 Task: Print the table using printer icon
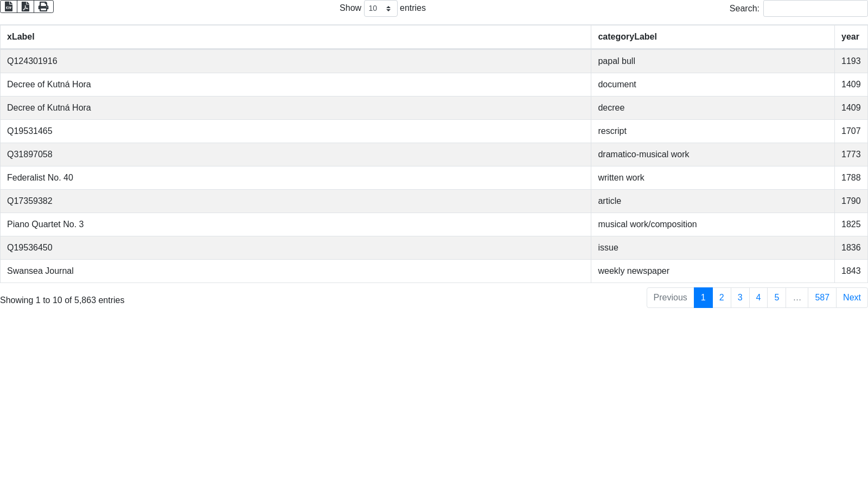[43, 7]
